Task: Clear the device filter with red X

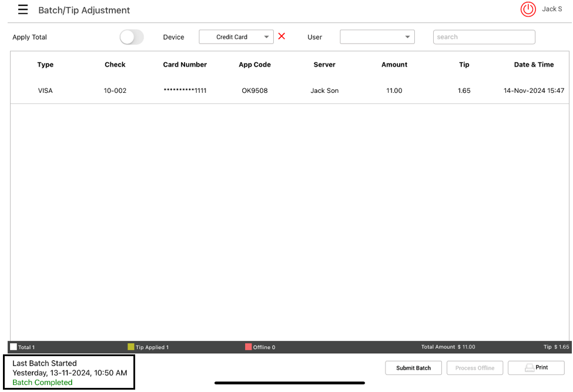Action: (x=282, y=36)
